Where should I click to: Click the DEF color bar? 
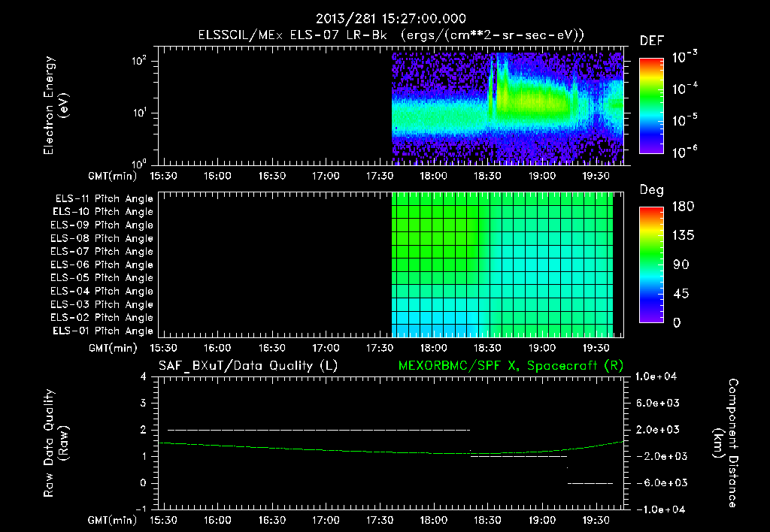(651, 106)
